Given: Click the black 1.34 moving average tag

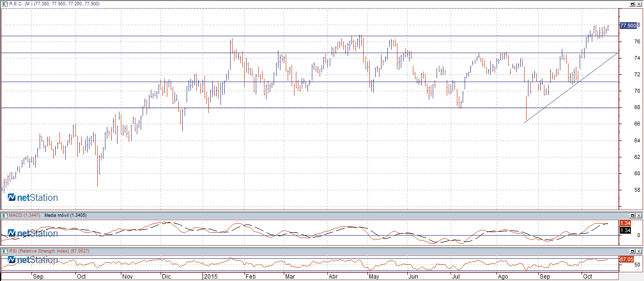Looking at the screenshot, I should 625,230.
